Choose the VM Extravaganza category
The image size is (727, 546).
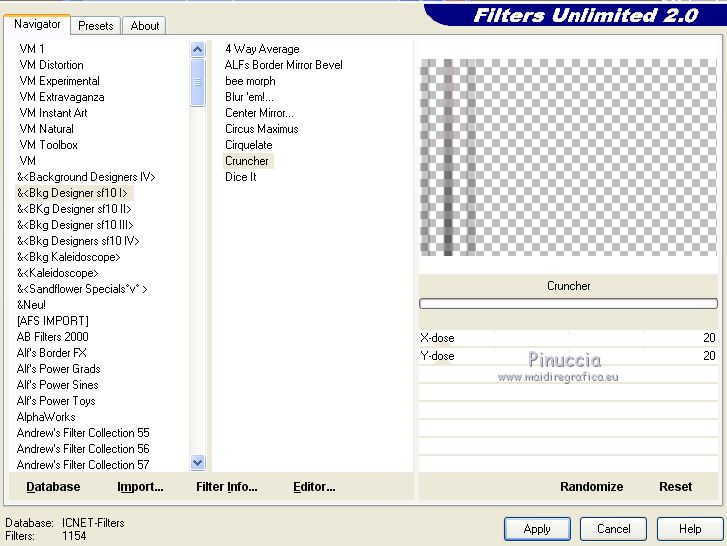pos(62,97)
